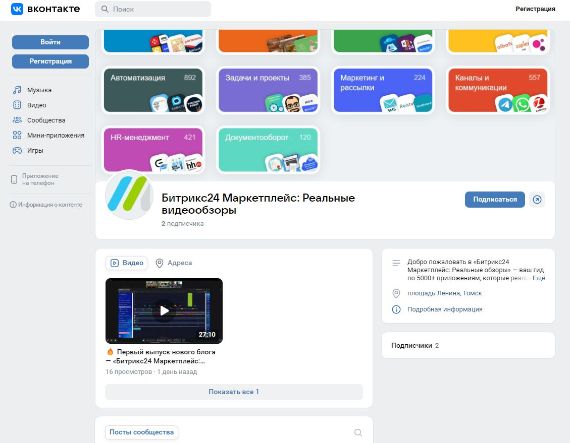Switch to the Адреса tab
Viewport: 570px width, 443px height.
click(174, 263)
